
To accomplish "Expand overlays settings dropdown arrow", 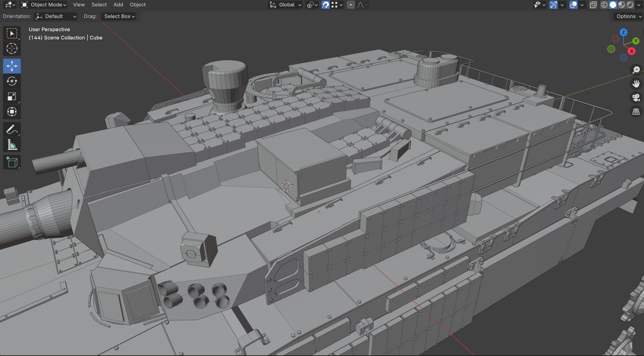I will (x=582, y=5).
